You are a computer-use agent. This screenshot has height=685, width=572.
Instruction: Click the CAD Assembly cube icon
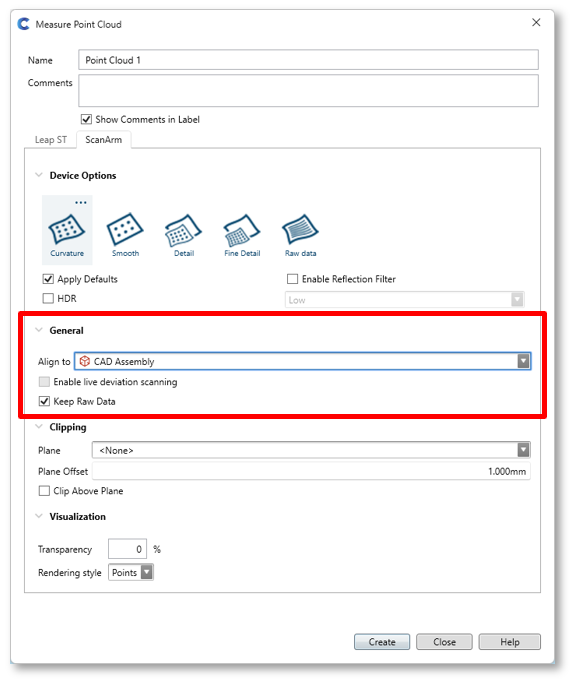(85, 361)
